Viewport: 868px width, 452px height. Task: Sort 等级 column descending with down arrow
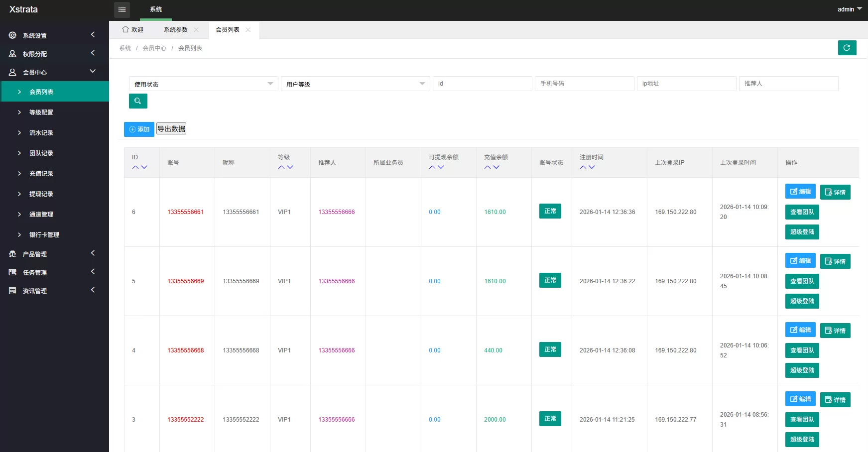(290, 167)
